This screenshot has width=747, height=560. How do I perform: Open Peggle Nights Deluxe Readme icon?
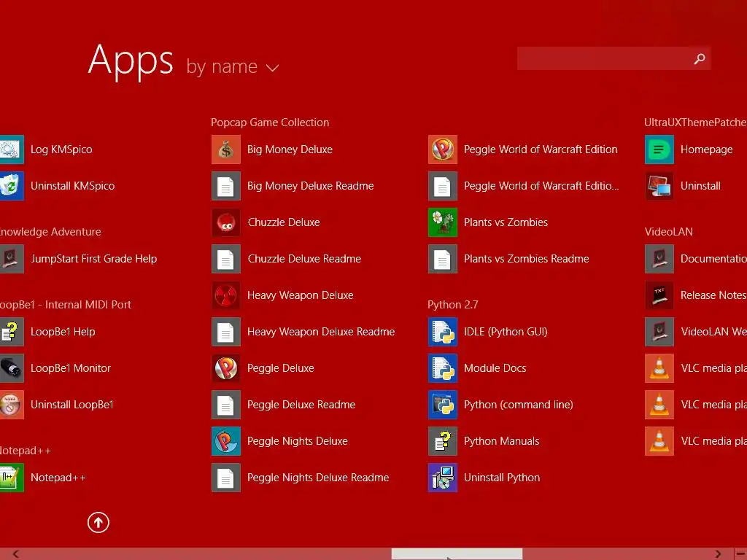tap(226, 477)
